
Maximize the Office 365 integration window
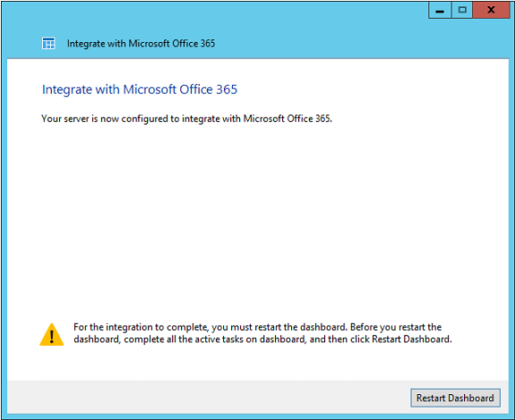462,10
